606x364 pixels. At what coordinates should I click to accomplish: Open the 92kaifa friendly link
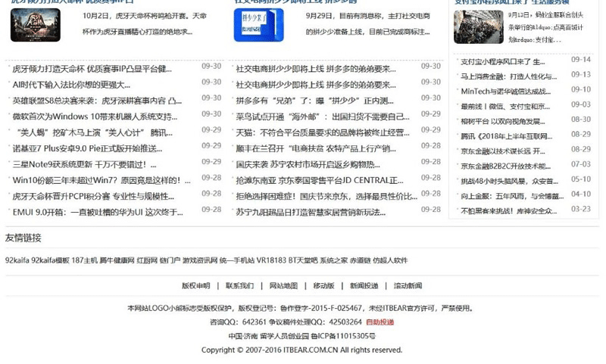tap(17, 260)
